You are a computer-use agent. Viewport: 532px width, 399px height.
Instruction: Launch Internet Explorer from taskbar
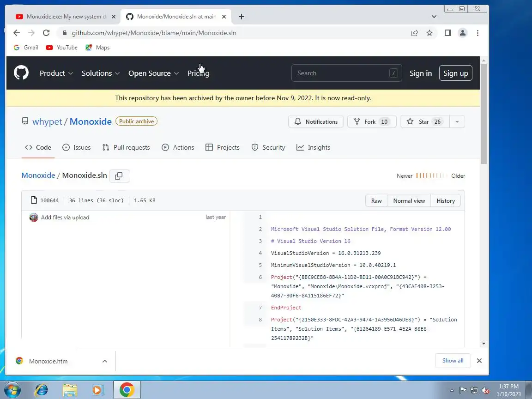[42, 390]
